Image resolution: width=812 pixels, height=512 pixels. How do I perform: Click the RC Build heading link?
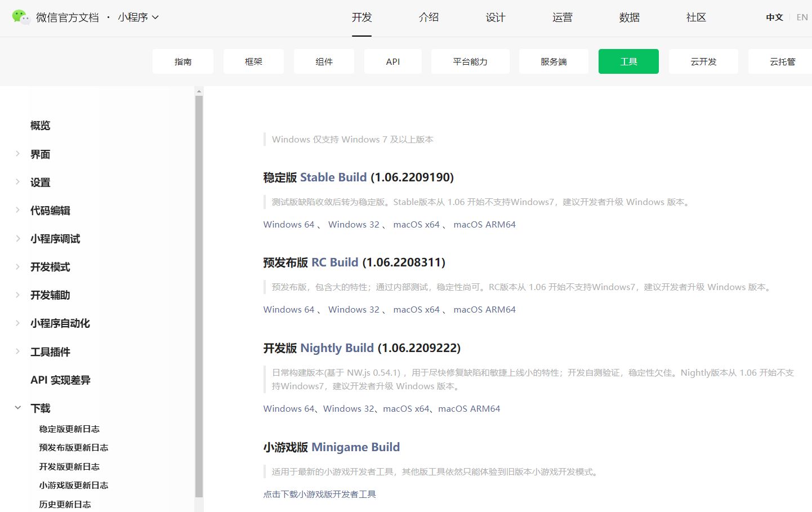[334, 262]
